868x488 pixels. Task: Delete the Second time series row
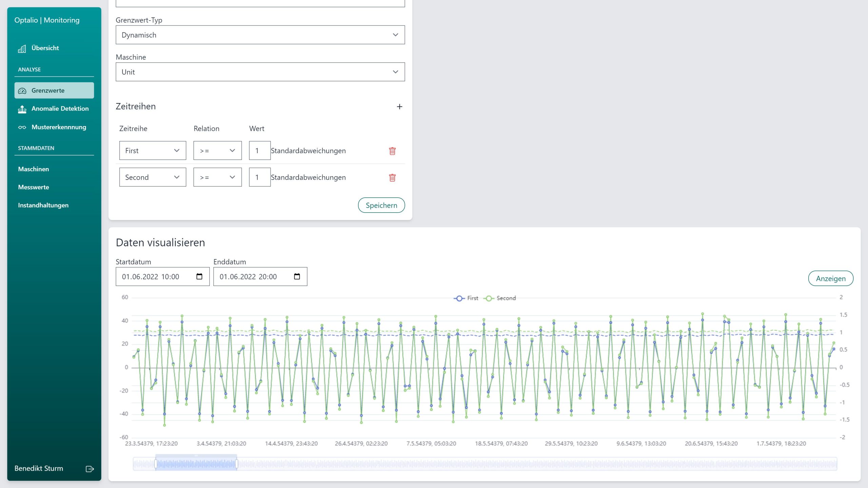(x=392, y=178)
